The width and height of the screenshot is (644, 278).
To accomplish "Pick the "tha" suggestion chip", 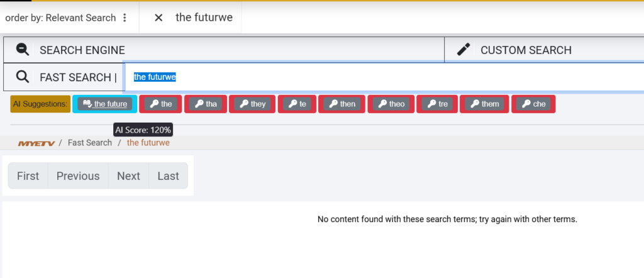I will [x=205, y=104].
